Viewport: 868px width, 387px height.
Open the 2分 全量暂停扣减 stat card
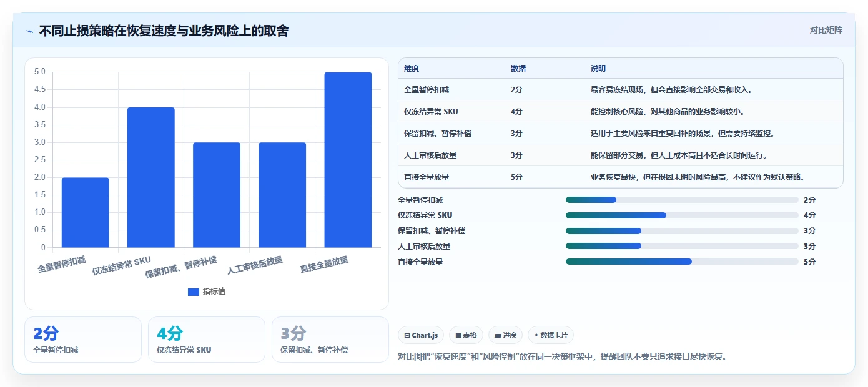(x=83, y=340)
